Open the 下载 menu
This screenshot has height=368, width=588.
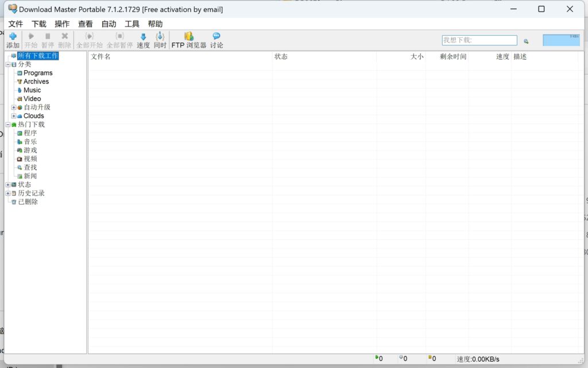(x=39, y=24)
